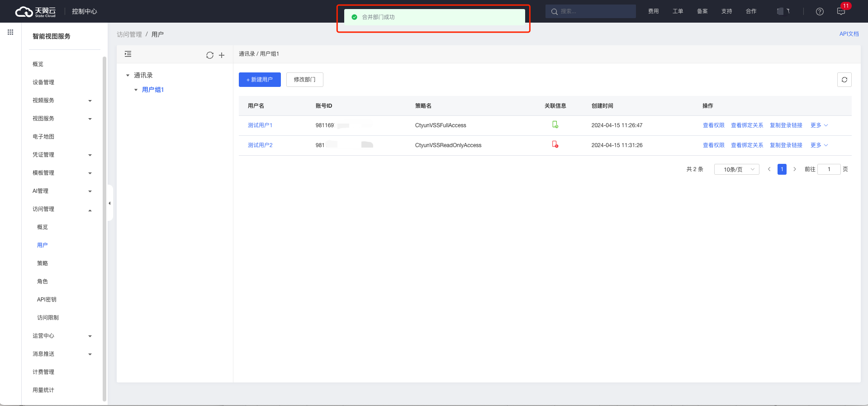Go to previous page arrow

[x=769, y=169]
